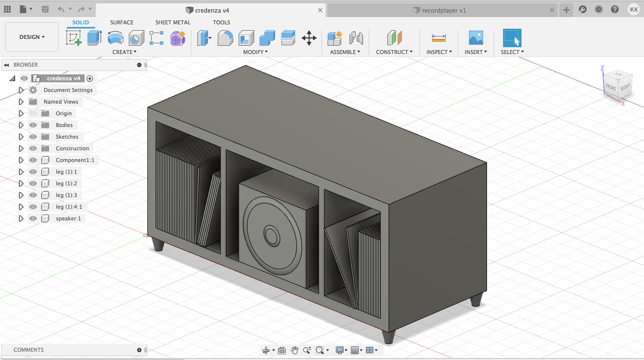The height and width of the screenshot is (360, 644).
Task: Expand the Document Settings node
Action: 21,90
